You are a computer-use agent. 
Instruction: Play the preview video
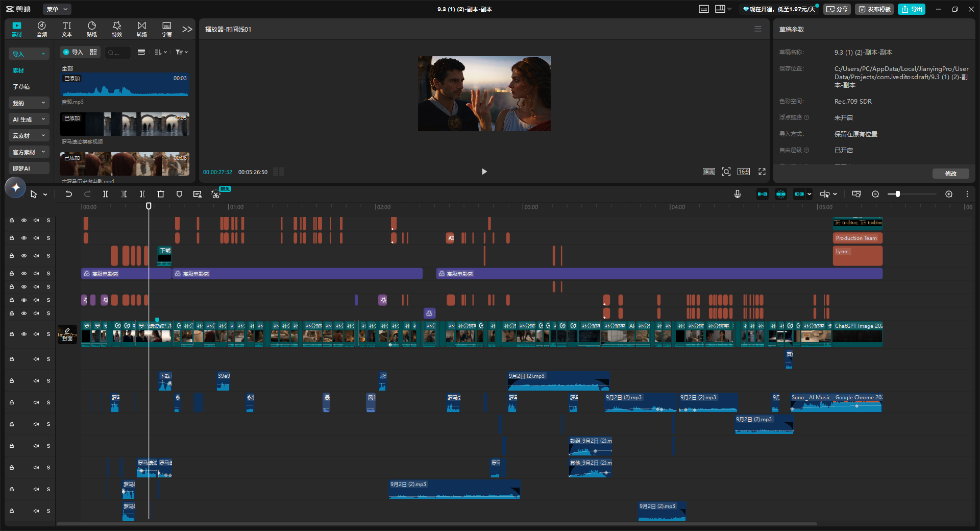point(484,172)
